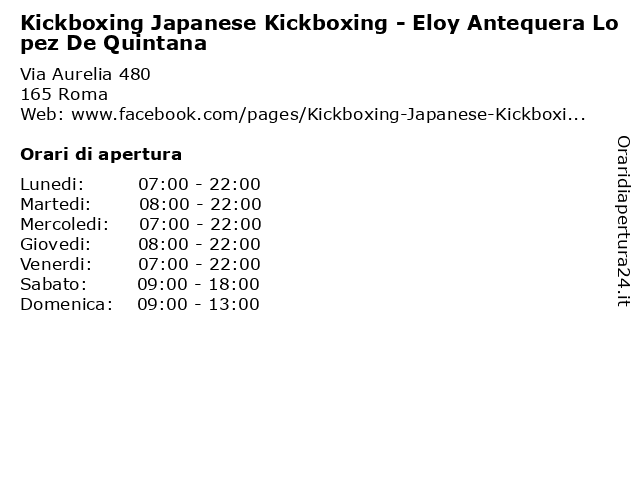Select the Mercoledi day label

tap(64, 224)
